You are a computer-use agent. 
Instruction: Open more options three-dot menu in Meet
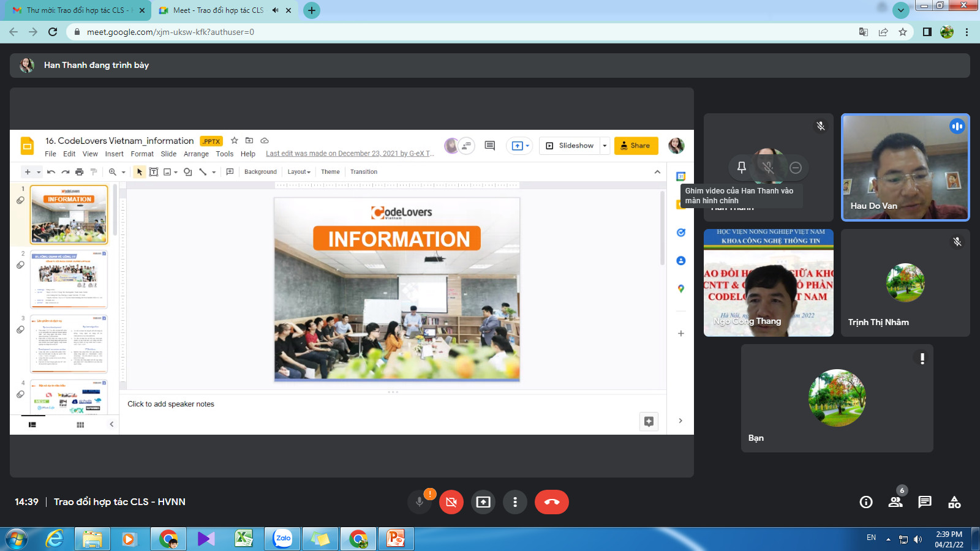pyautogui.click(x=515, y=502)
